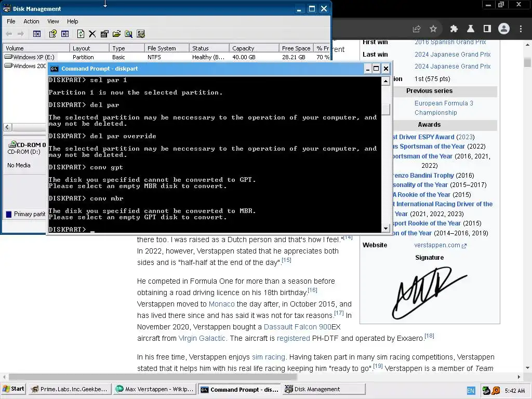Click the up scroll arrow in Command Prompt
Image resolution: width=532 pixels, height=399 pixels.
[386, 81]
